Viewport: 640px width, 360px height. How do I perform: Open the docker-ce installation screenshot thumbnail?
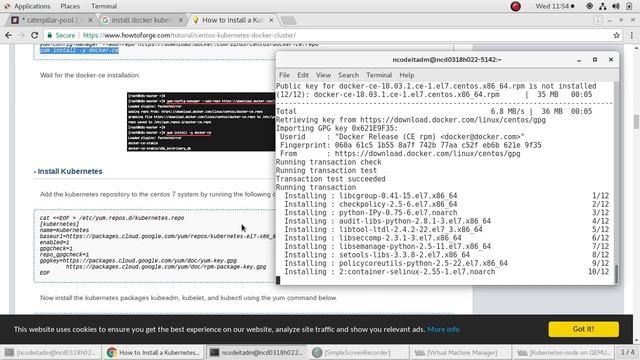(201, 122)
